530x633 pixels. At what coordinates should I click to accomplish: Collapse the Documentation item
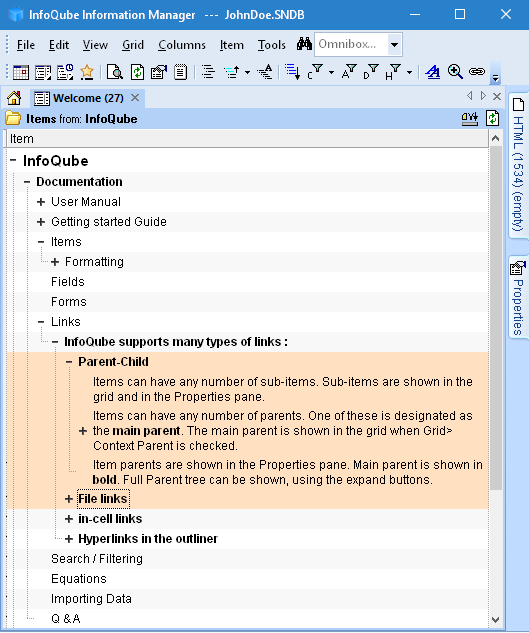(27, 182)
